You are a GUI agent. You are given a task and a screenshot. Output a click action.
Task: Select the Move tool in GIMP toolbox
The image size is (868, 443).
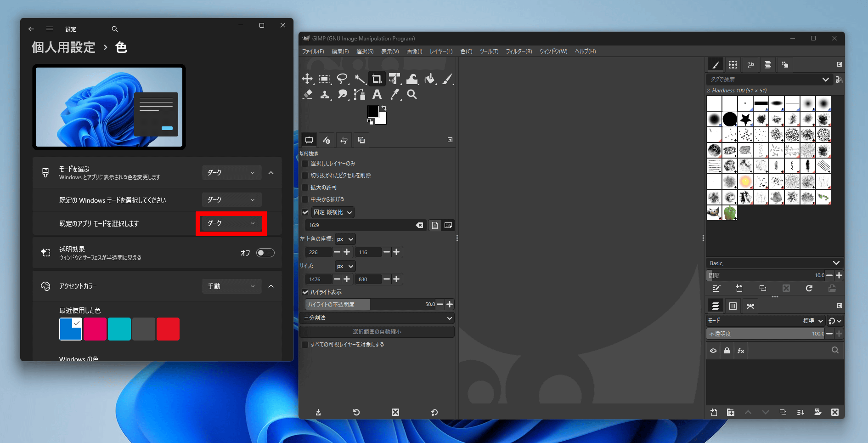click(x=307, y=79)
